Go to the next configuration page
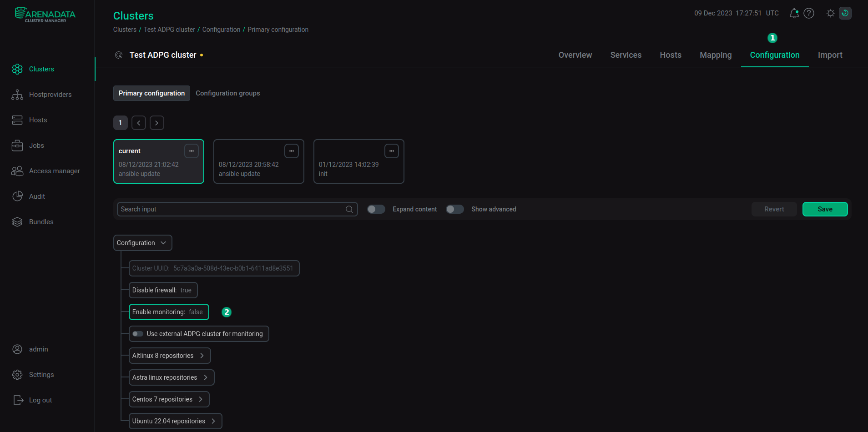This screenshot has width=868, height=432. click(157, 123)
